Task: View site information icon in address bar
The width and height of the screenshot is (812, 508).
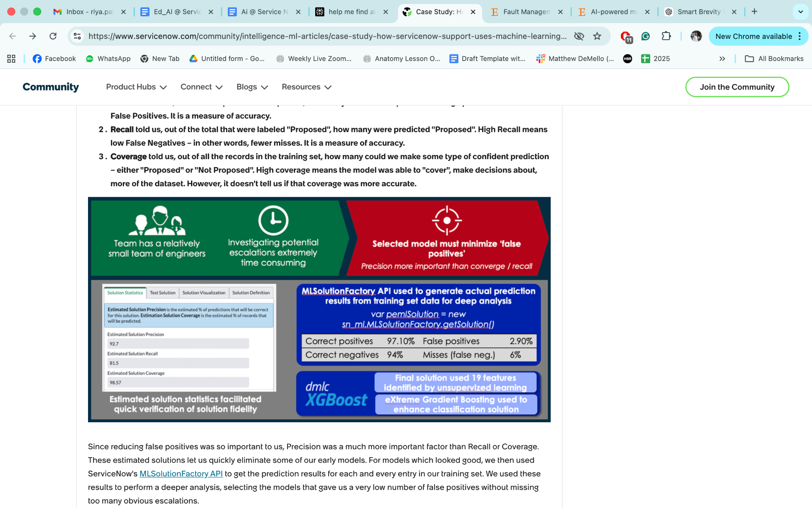Action: coord(77,36)
